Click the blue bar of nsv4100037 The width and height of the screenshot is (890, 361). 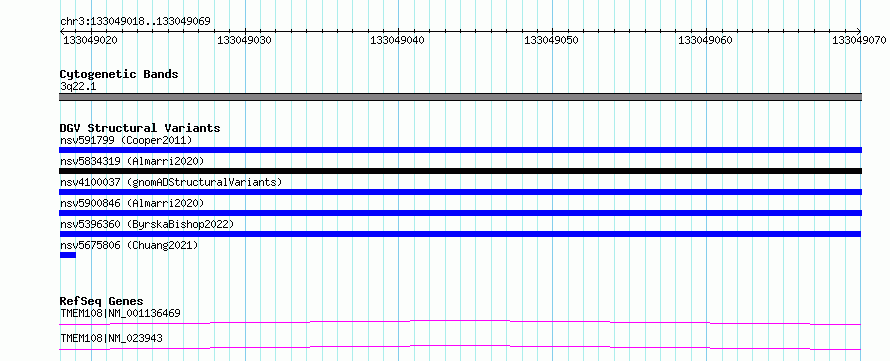coord(460,192)
